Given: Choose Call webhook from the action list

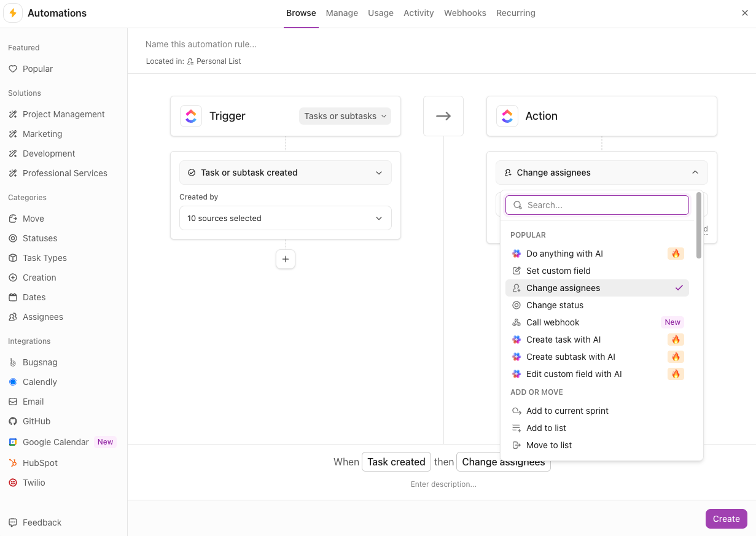Looking at the screenshot, I should pos(553,322).
